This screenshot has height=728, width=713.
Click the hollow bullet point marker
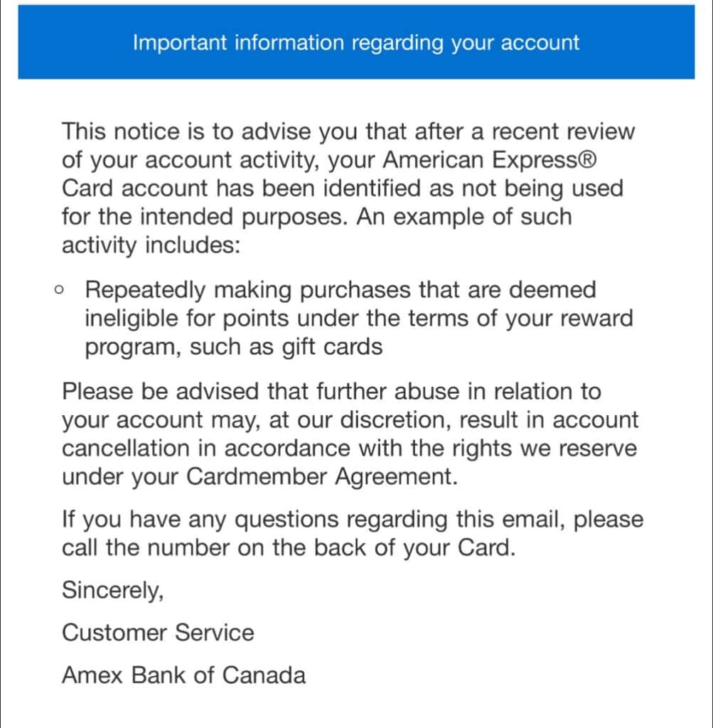pos(59,290)
